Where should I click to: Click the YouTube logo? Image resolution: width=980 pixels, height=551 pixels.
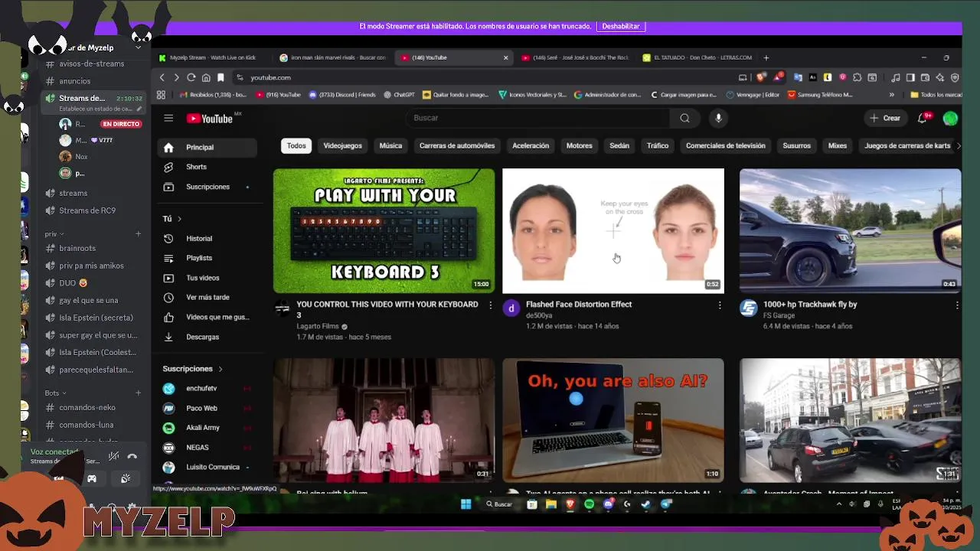click(x=209, y=119)
